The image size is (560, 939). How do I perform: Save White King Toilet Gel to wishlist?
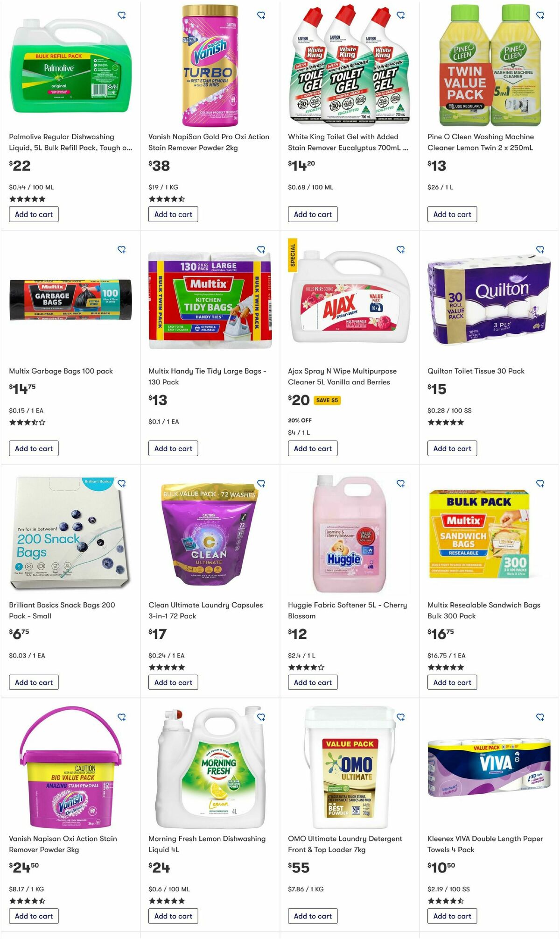point(401,14)
